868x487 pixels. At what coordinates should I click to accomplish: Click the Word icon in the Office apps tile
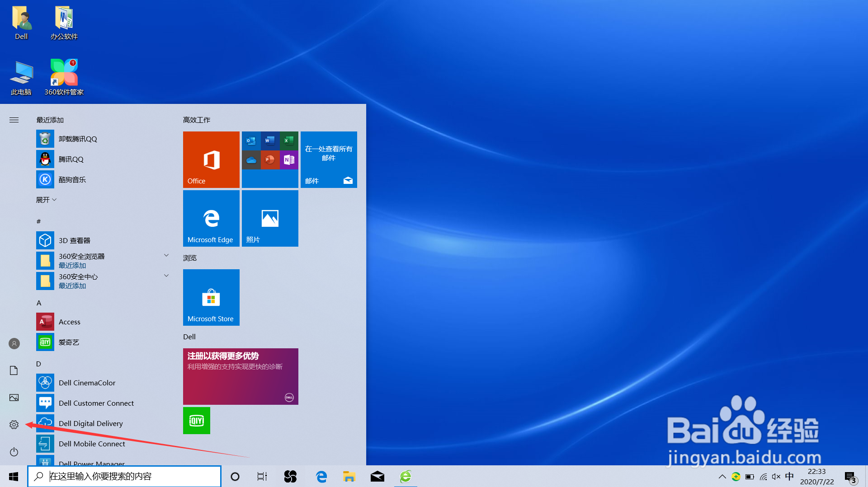pyautogui.click(x=270, y=141)
